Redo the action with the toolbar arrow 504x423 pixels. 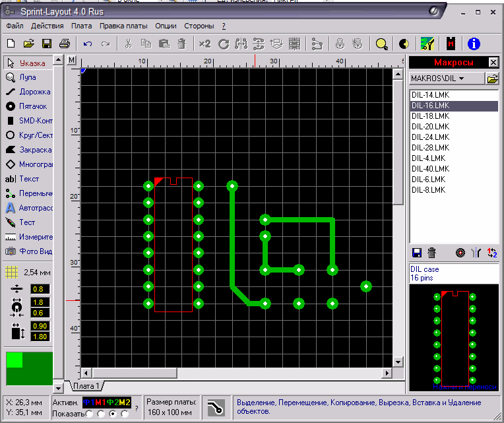[106, 44]
